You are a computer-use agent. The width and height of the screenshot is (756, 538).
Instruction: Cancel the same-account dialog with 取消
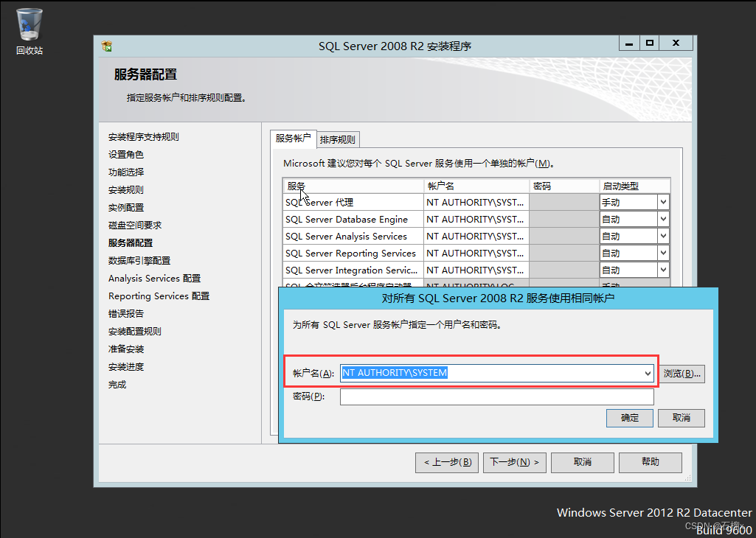pyautogui.click(x=682, y=418)
